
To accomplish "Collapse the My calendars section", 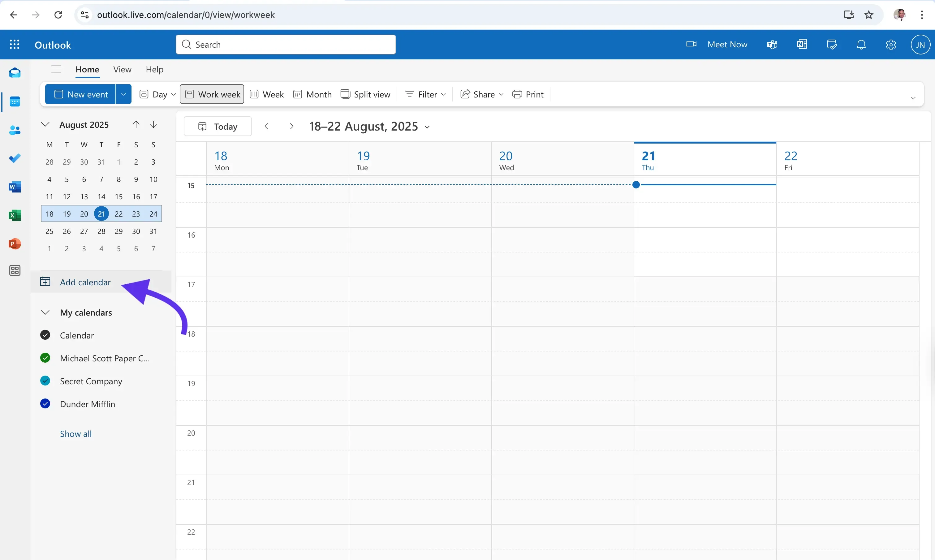I will point(45,312).
